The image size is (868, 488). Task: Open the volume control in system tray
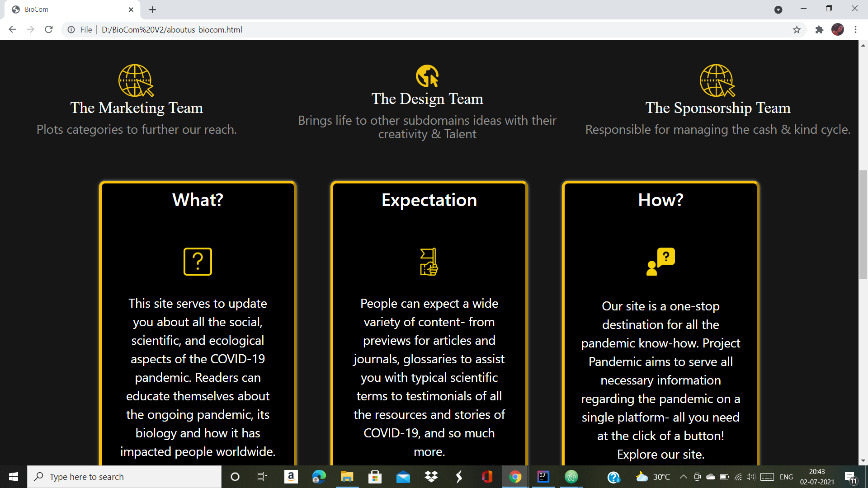coord(751,477)
